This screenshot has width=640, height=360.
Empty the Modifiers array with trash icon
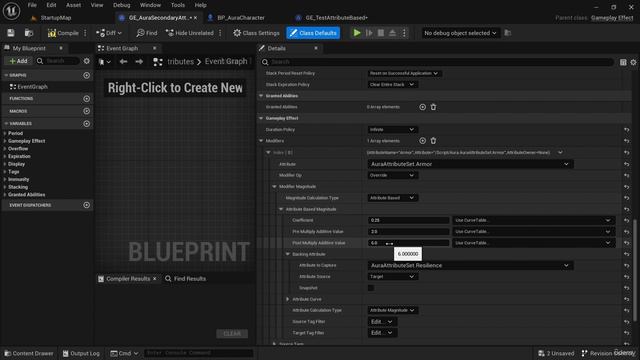pyautogui.click(x=433, y=141)
